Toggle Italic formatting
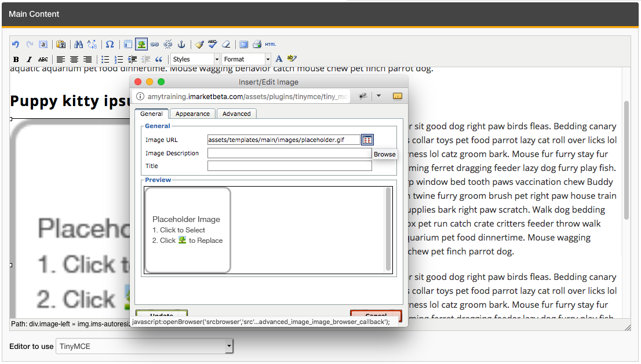 29,59
